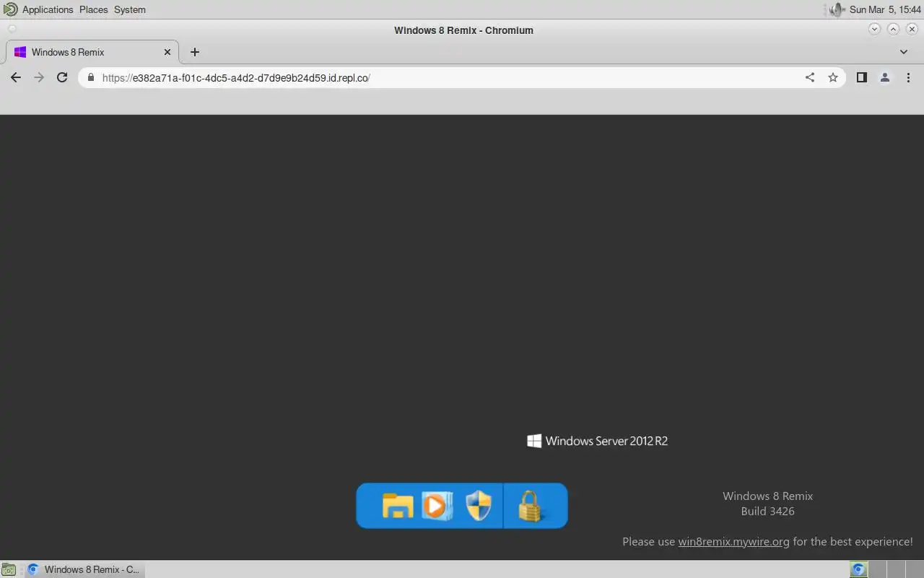924x578 pixels.
Task: View site information padlock in address bar
Action: [91, 77]
